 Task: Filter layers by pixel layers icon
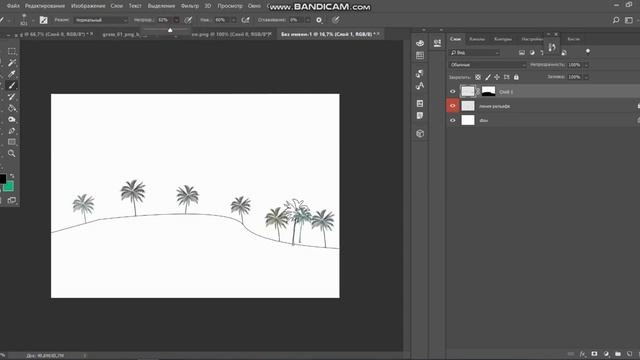(x=522, y=53)
